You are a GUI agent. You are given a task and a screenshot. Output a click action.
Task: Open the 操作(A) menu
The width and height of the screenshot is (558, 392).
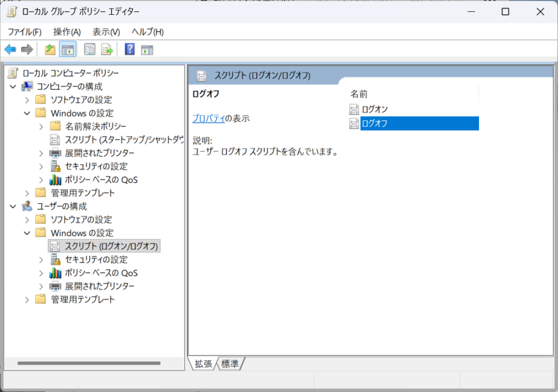point(67,32)
